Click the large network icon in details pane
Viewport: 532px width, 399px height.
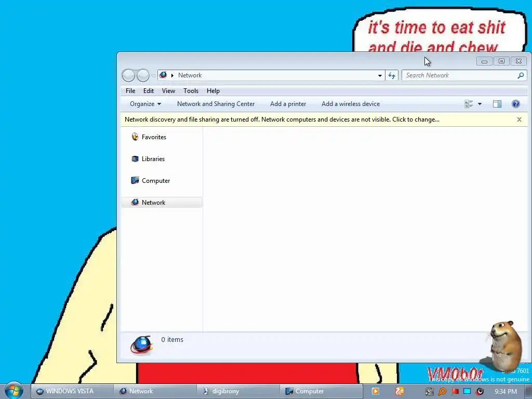141,345
